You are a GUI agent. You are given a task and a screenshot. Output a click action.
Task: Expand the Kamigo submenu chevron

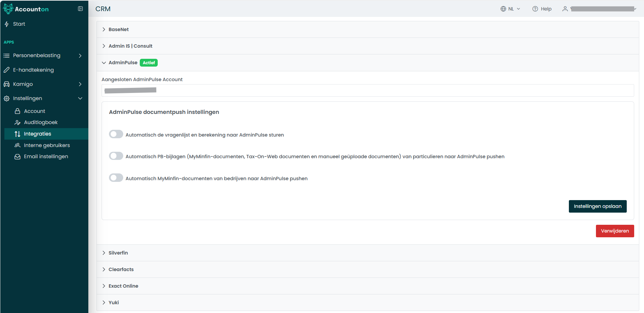pos(80,84)
